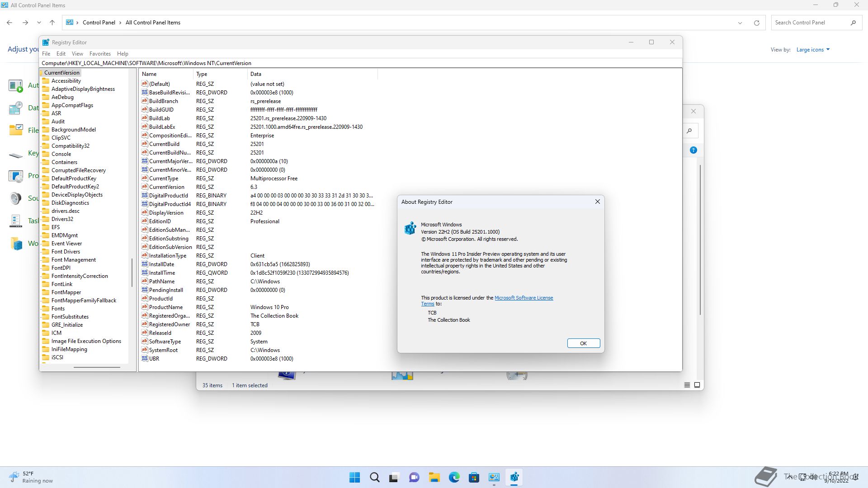868x488 pixels.
Task: Sort values by the Type column header
Action: [x=221, y=74]
